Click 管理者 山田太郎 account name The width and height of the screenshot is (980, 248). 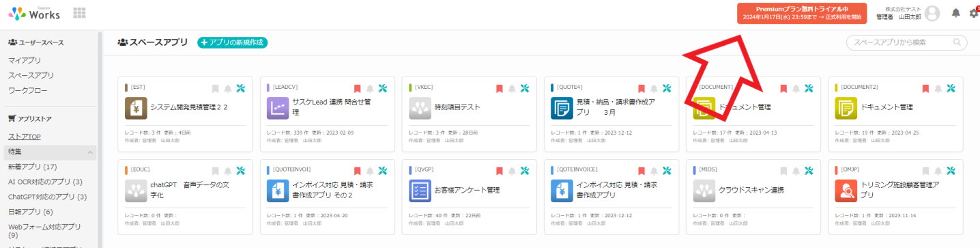coord(898,17)
